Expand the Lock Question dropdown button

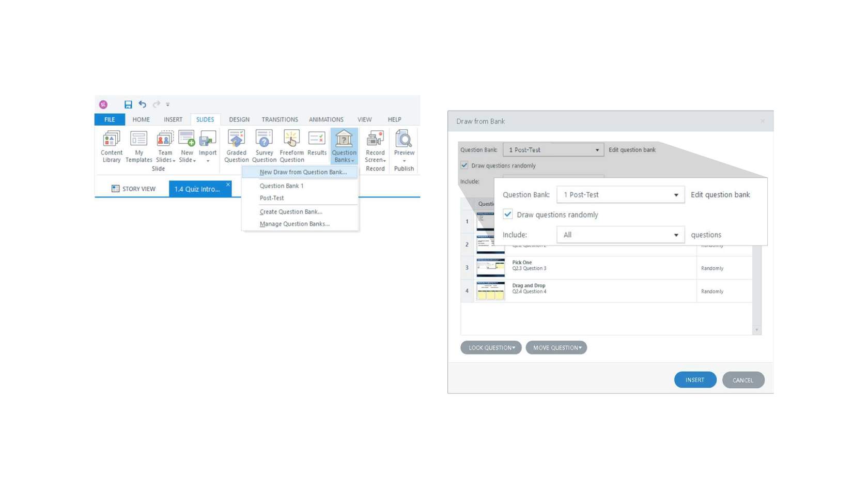point(491,348)
